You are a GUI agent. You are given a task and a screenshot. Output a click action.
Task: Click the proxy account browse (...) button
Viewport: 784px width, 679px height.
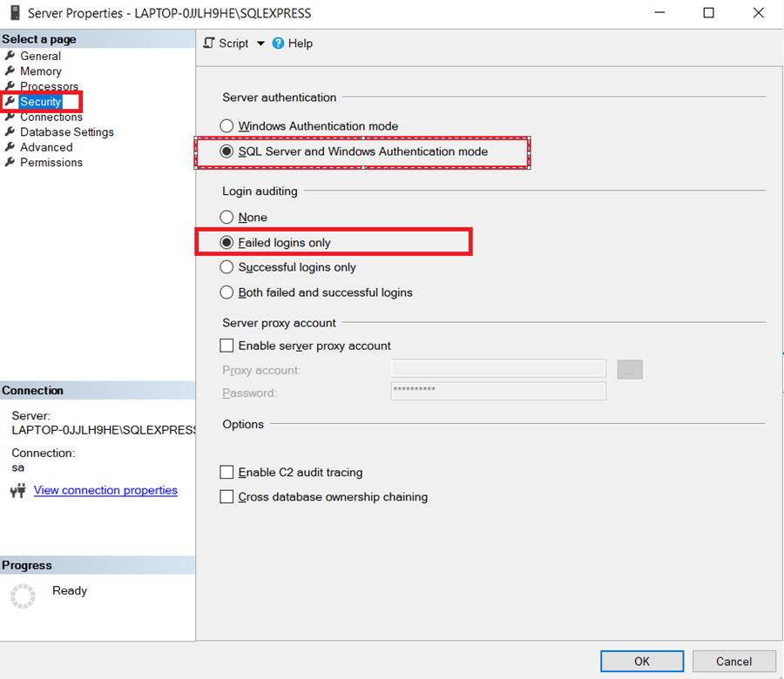point(630,369)
